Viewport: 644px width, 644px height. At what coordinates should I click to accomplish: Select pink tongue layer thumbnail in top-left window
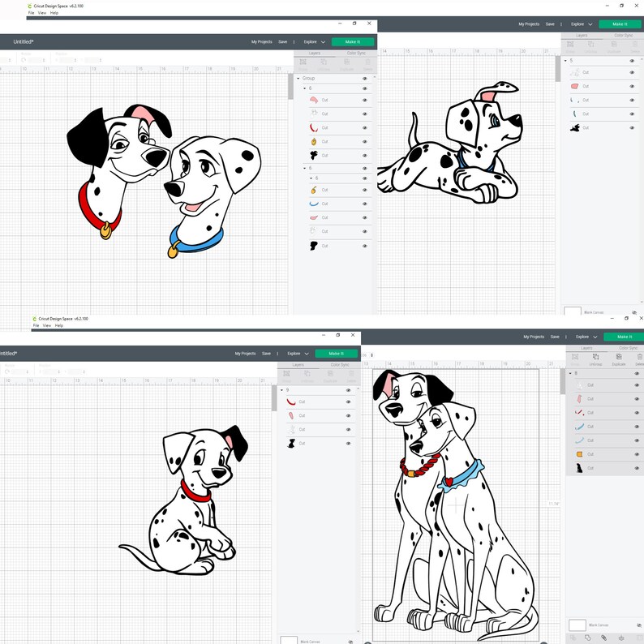(314, 217)
